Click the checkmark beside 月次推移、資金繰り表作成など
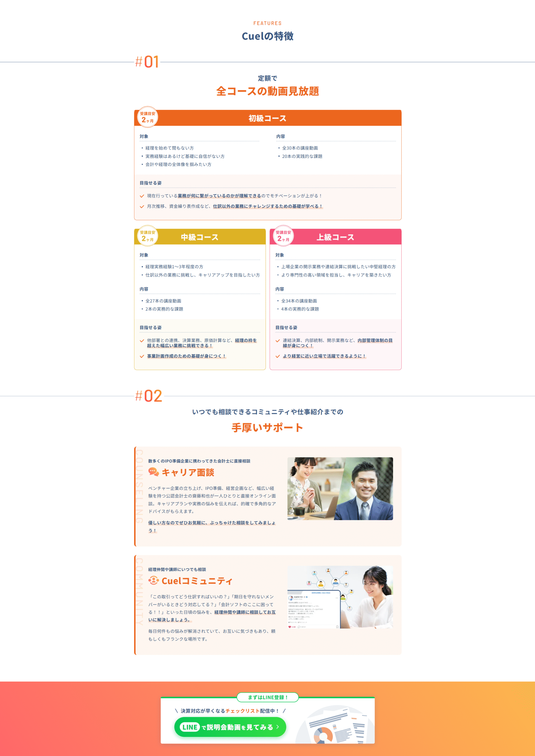The width and height of the screenshot is (535, 756). click(x=142, y=206)
